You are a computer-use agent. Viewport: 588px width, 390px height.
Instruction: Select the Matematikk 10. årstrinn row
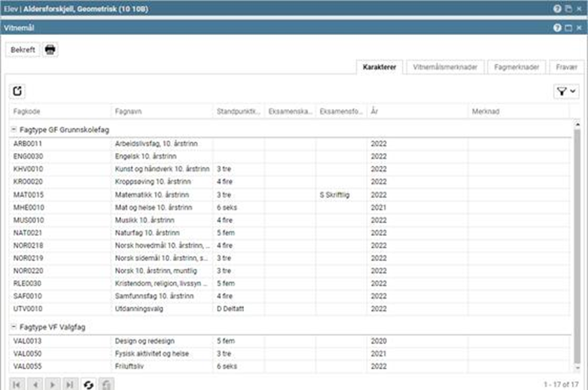161,194
